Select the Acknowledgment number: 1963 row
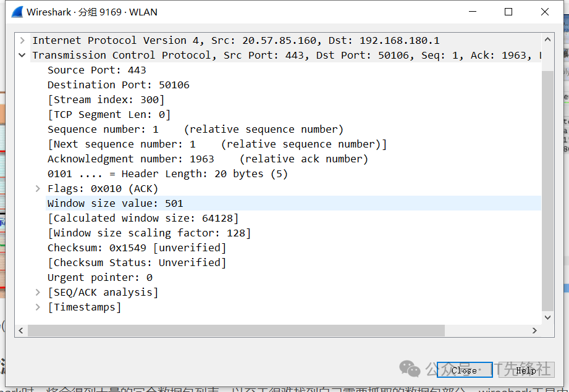569x392 pixels. tap(130, 159)
